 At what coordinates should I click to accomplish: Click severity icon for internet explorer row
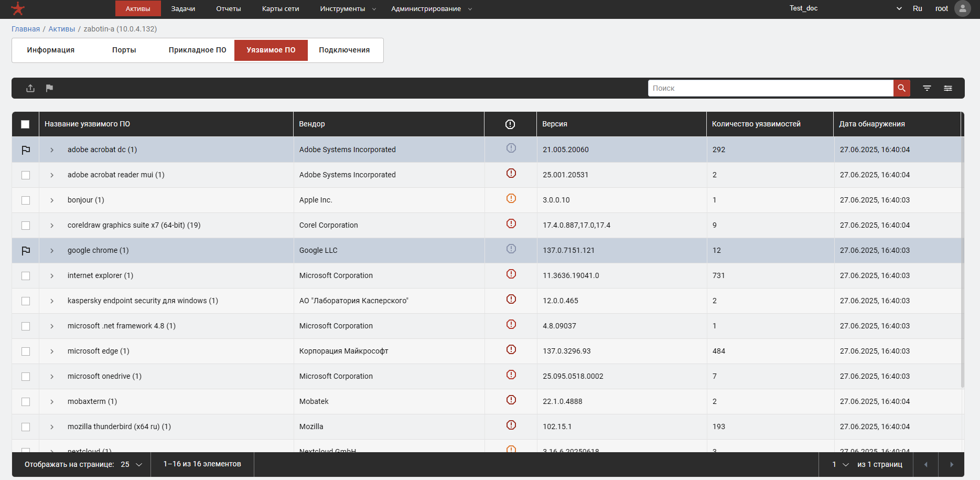511,274
